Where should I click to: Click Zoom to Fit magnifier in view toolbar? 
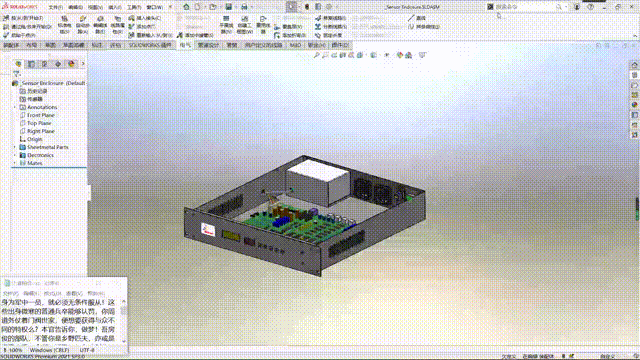(x=316, y=55)
